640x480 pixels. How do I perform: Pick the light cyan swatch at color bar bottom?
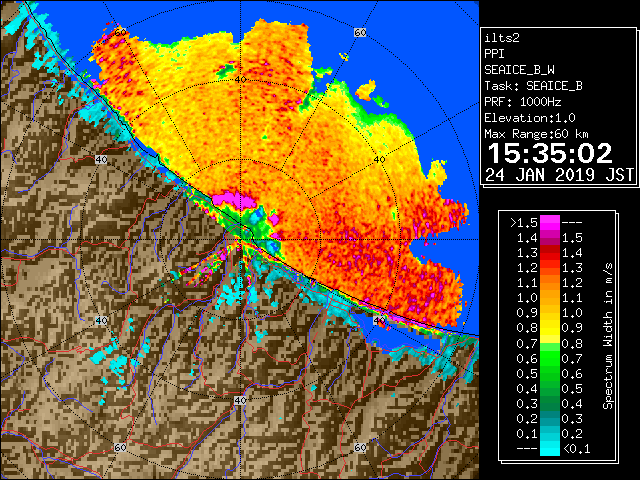[550, 448]
